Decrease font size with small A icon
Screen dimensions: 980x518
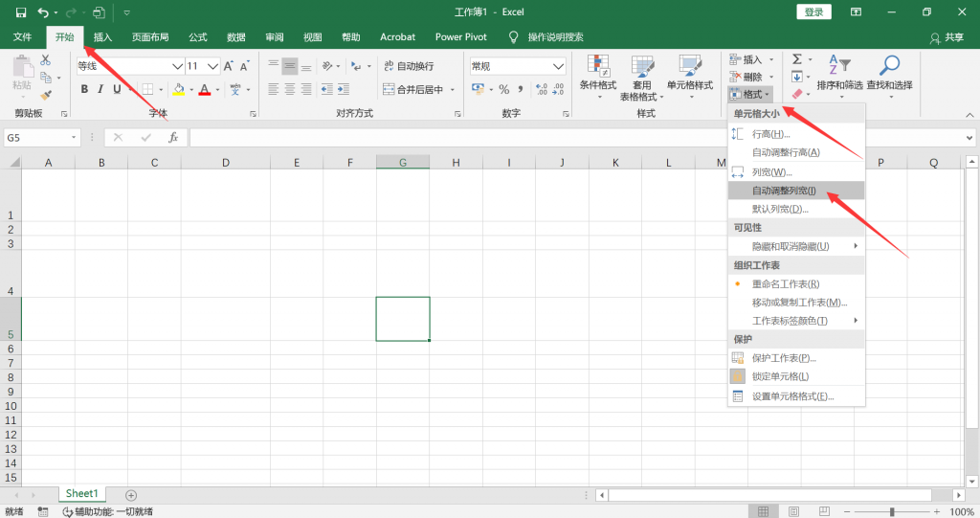pos(244,66)
